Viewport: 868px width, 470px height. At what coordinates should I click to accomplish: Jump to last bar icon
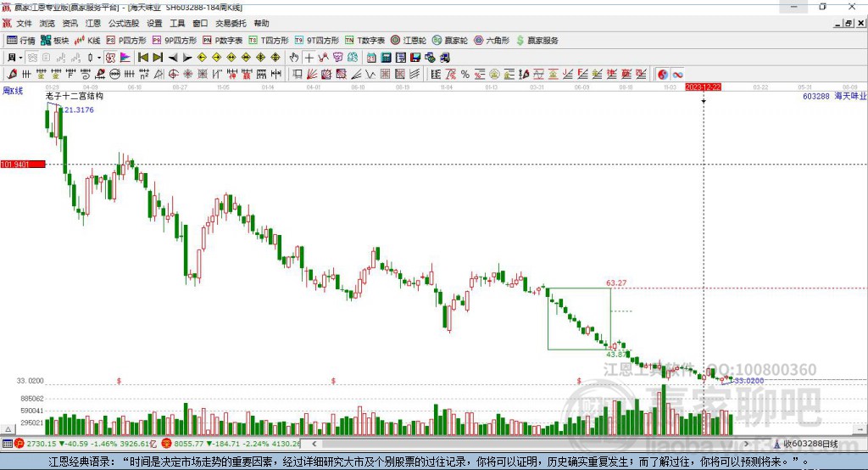coord(158,58)
